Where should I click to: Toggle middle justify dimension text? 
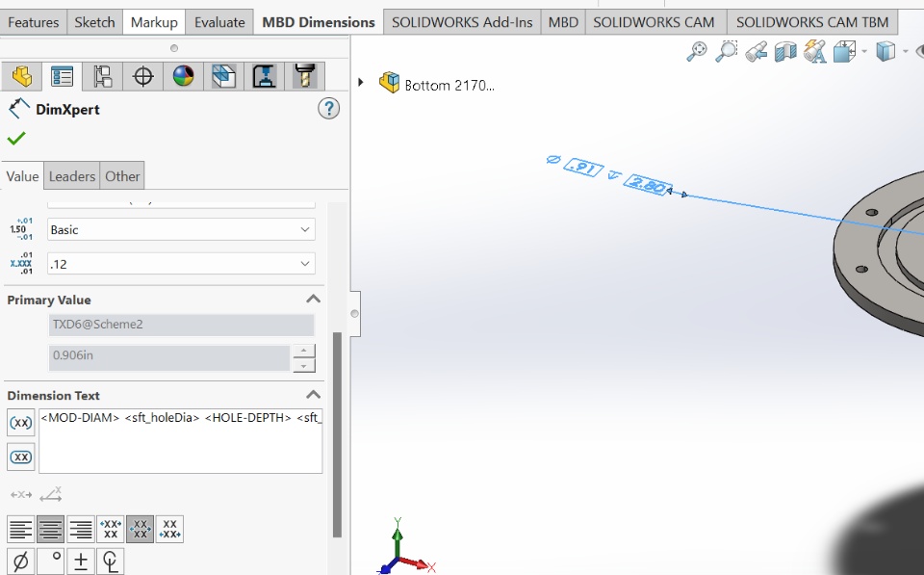141,529
